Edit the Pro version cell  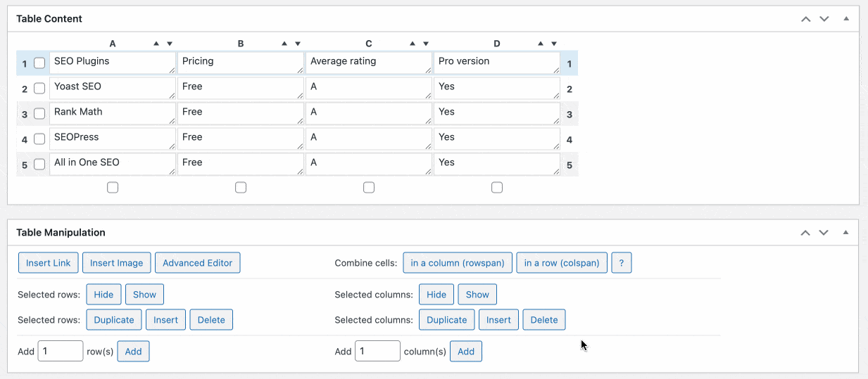(x=497, y=63)
